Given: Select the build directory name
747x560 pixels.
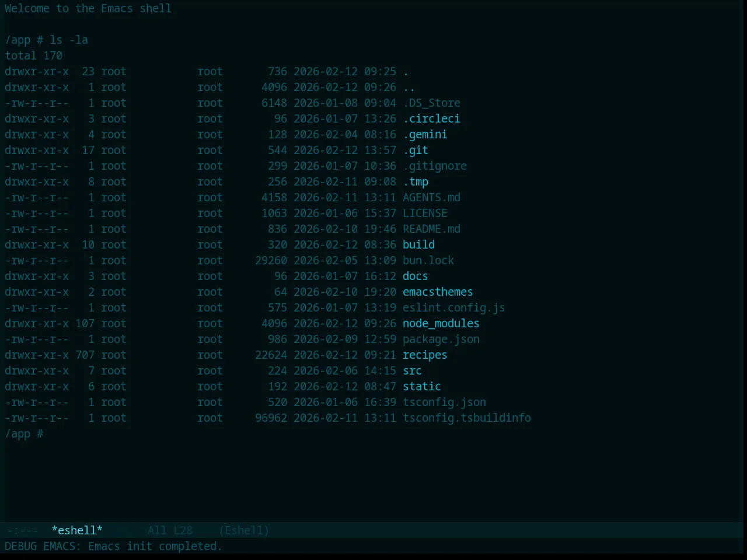Looking at the screenshot, I should pos(418,244).
